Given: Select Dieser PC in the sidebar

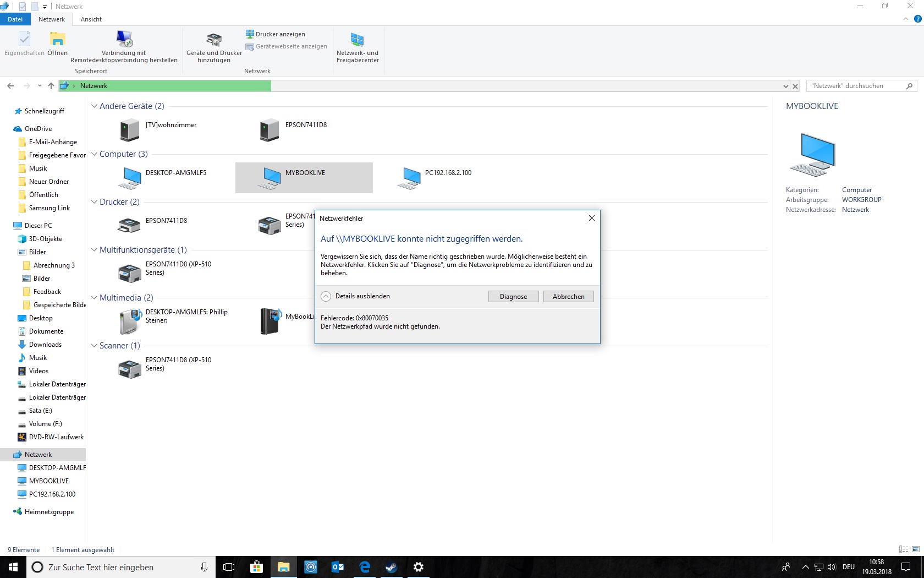Looking at the screenshot, I should point(38,226).
